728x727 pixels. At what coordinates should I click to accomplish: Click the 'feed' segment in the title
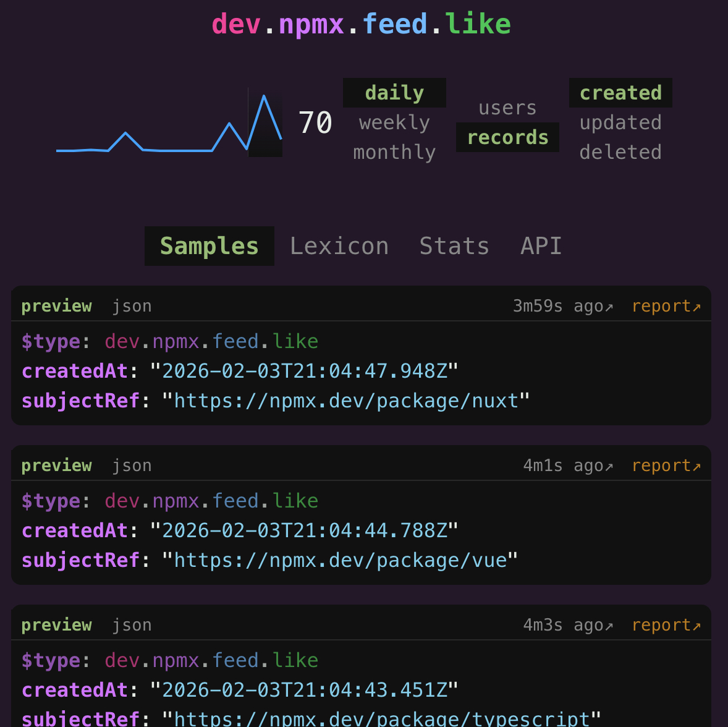394,24
